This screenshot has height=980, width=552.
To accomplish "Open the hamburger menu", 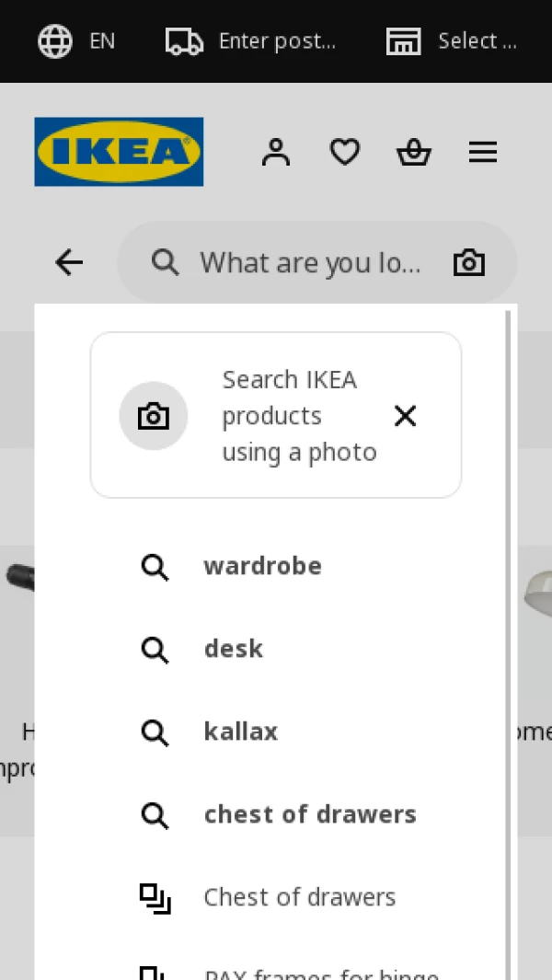I will click(483, 152).
